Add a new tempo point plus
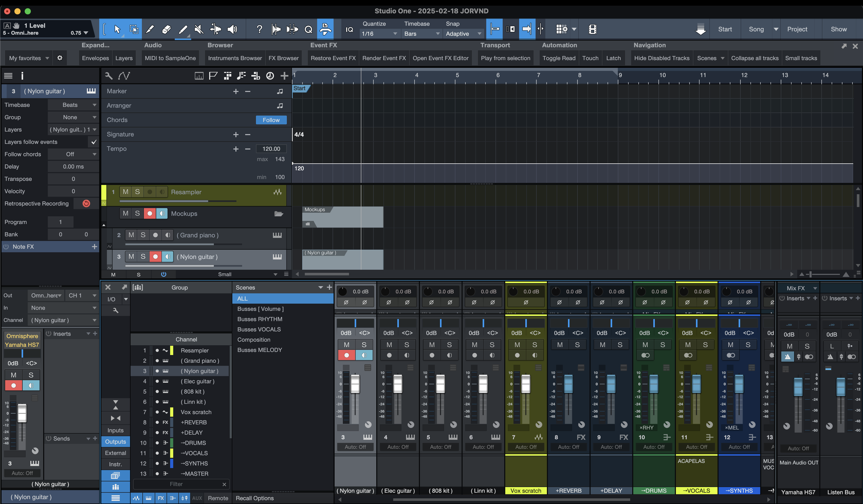 pos(236,148)
